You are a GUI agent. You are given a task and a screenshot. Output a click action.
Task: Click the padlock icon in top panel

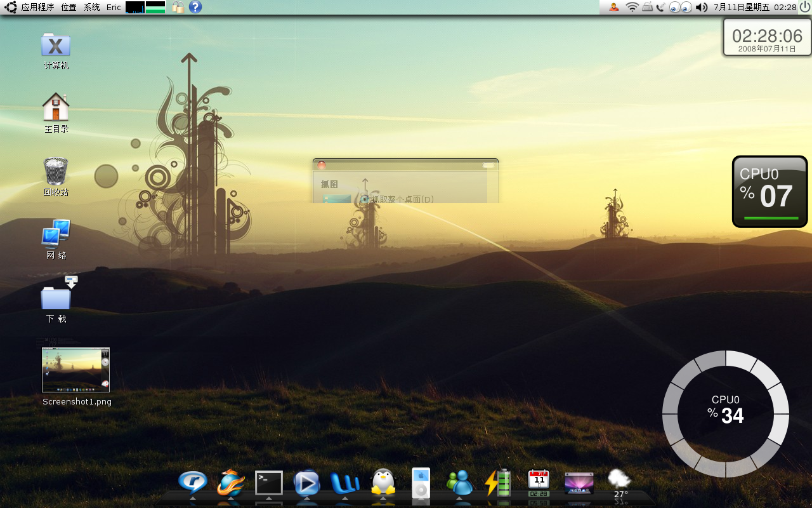click(x=178, y=7)
